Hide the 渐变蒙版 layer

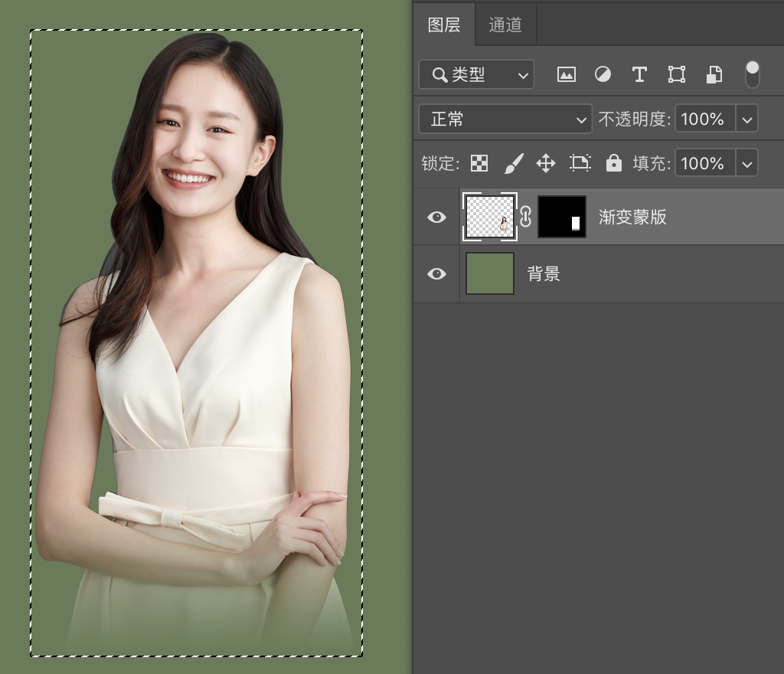(x=436, y=217)
